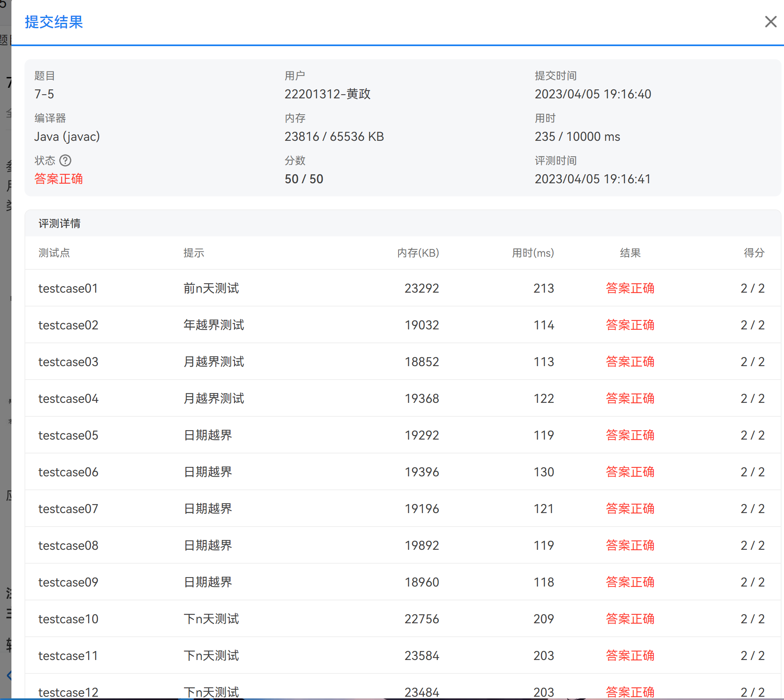Image resolution: width=784 pixels, height=700 pixels.
Task: Click the red 答案正确 status text
Action: [59, 179]
